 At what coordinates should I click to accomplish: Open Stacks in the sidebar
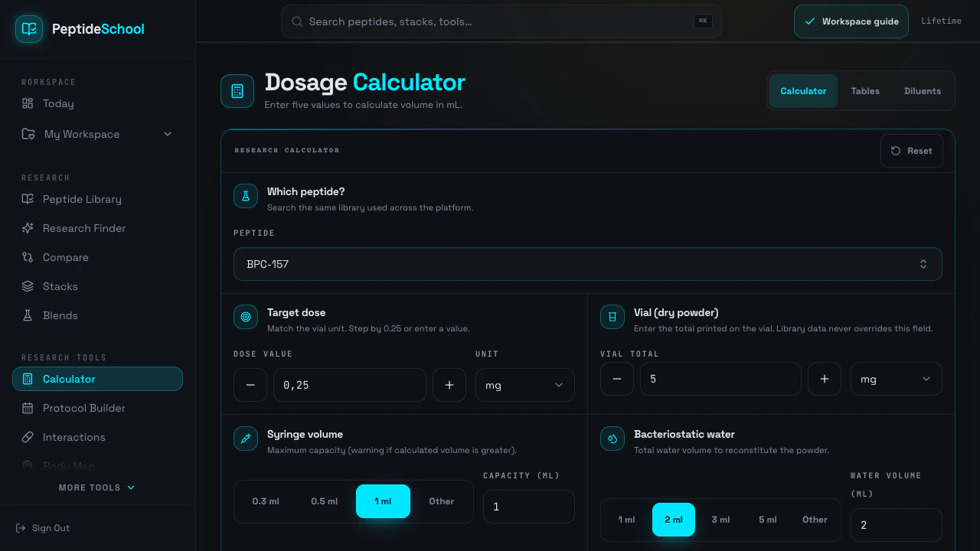click(x=98, y=286)
